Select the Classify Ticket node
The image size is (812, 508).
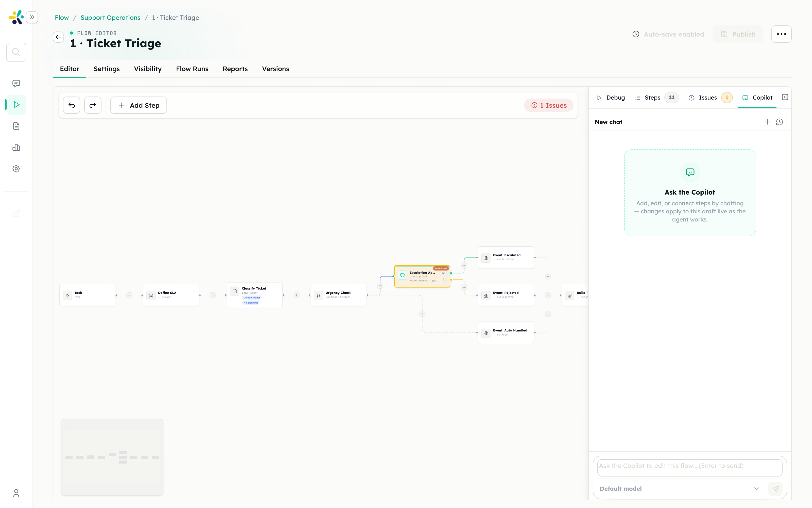[255, 295]
